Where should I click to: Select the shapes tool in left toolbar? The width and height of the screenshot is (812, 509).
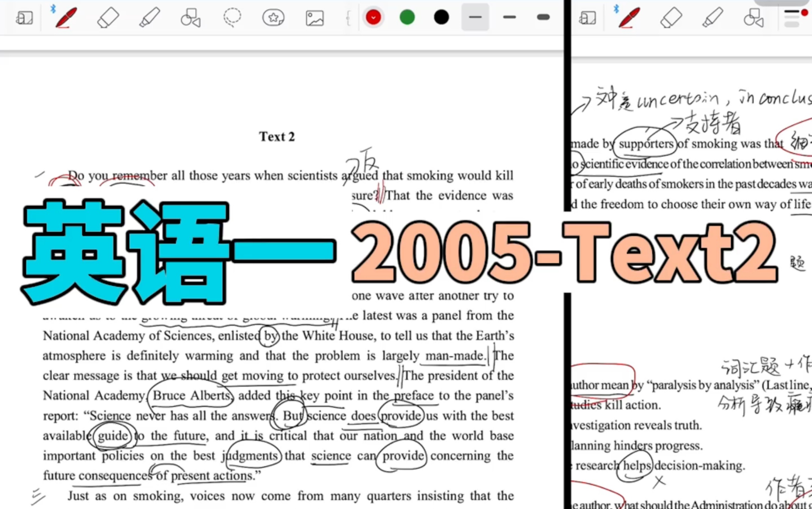191,18
